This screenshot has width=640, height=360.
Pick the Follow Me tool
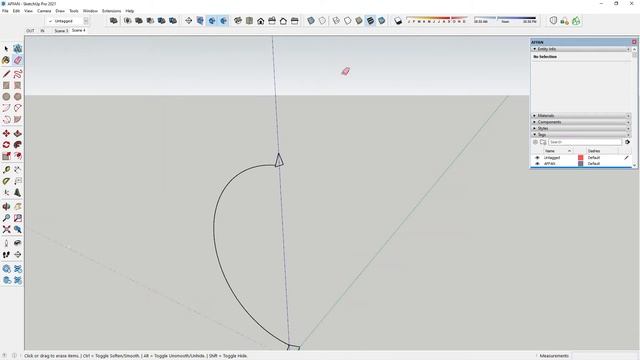pos(18,145)
